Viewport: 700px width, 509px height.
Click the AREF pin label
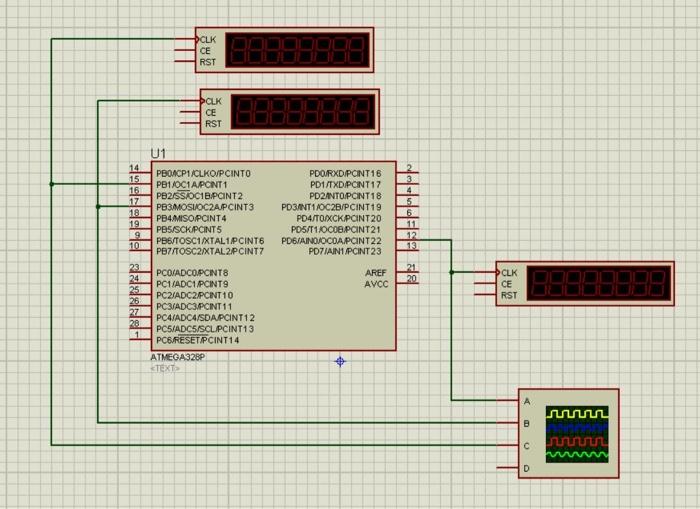click(376, 273)
